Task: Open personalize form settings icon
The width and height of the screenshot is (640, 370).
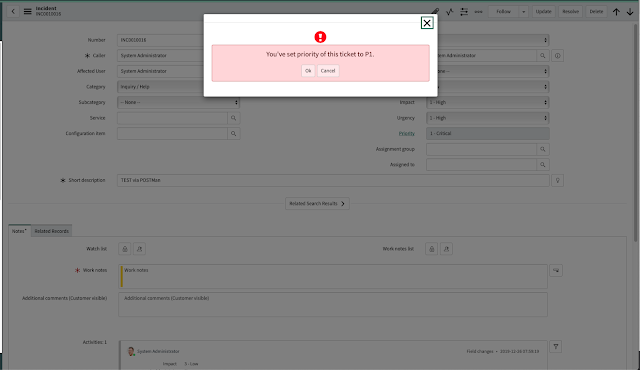Action: point(464,11)
